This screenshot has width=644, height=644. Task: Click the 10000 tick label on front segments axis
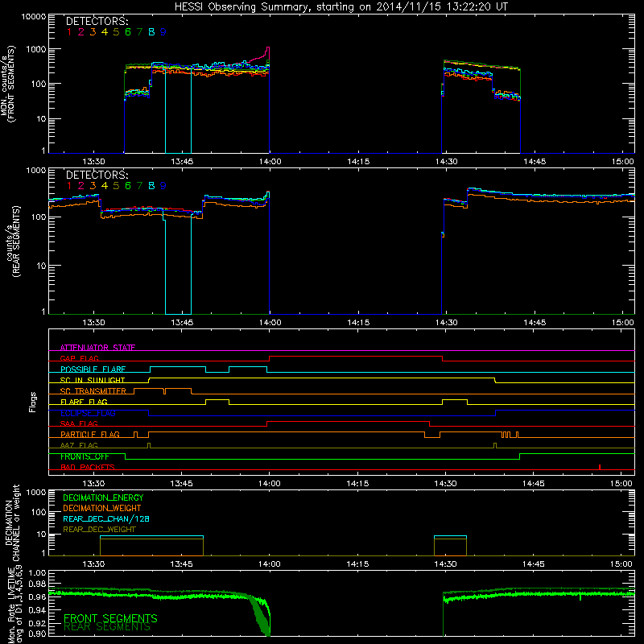pos(33,16)
